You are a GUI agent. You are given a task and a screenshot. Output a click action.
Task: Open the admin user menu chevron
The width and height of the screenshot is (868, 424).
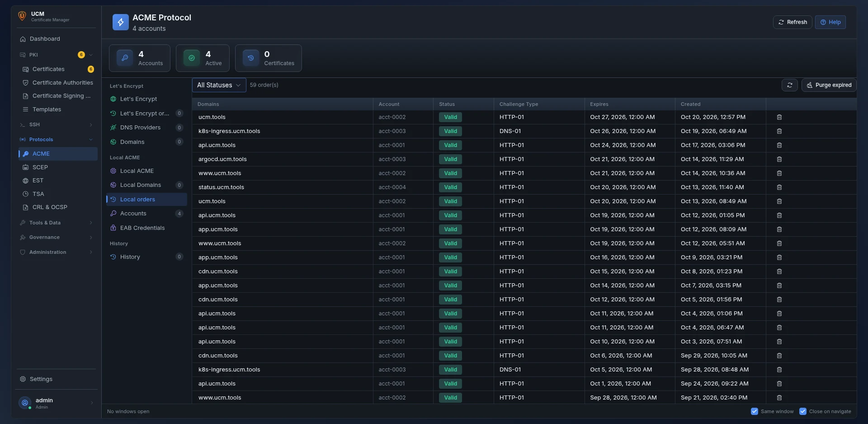[x=92, y=403]
